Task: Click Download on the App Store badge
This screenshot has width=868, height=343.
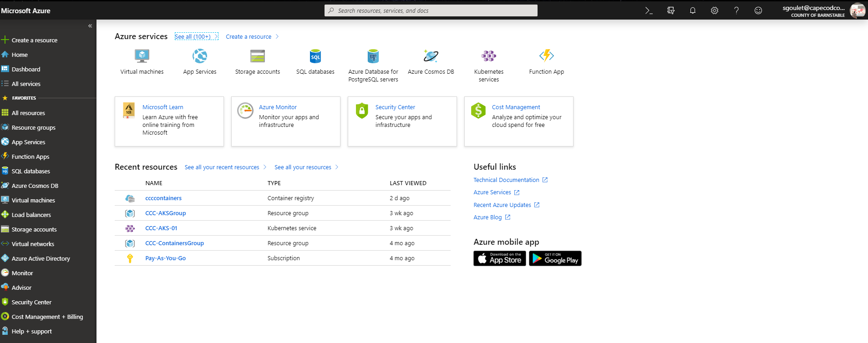Action: [500, 258]
